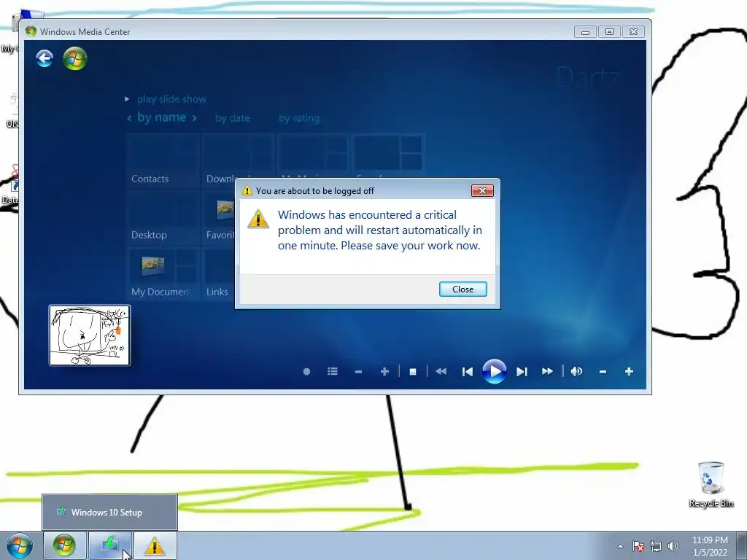Open the playlist list icon in playback bar
Viewport: 747px width, 560px height.
[x=333, y=371]
